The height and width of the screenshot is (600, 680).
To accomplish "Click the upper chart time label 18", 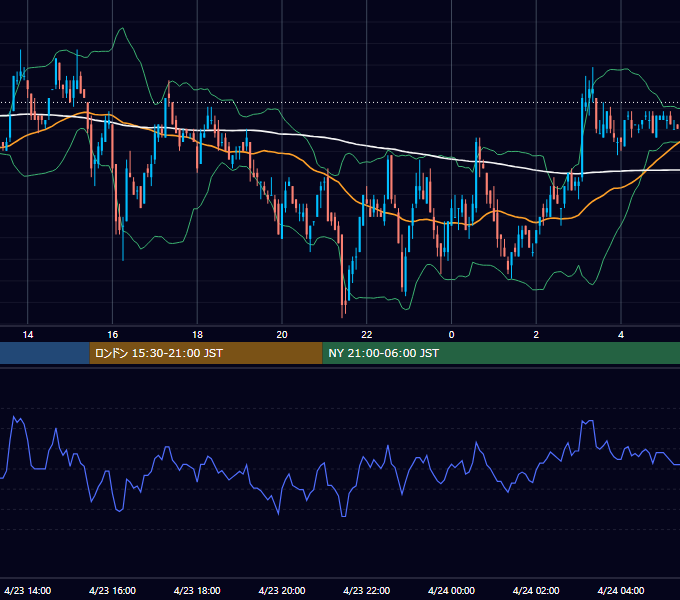I will click(197, 335).
